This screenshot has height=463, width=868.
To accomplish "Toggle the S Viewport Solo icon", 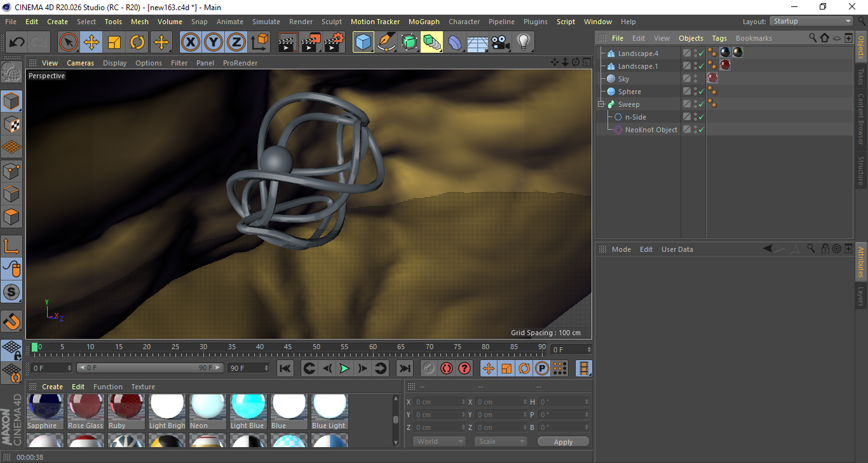I will pyautogui.click(x=11, y=293).
